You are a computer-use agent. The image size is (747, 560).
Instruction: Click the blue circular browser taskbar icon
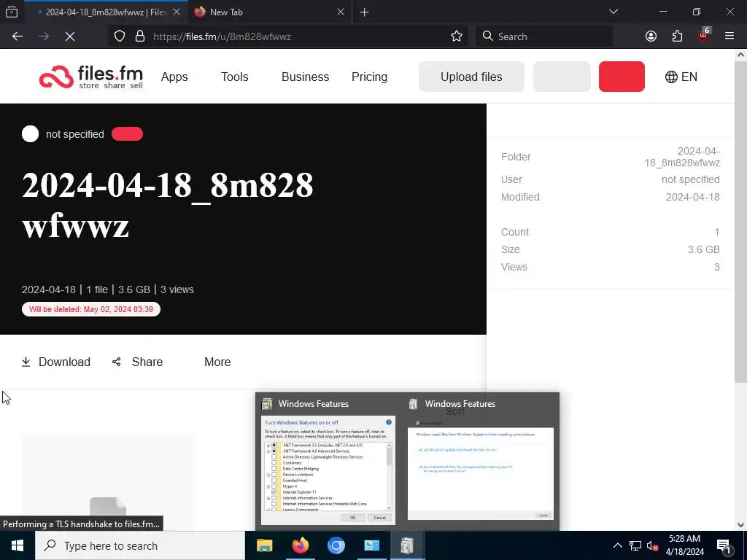(336, 545)
